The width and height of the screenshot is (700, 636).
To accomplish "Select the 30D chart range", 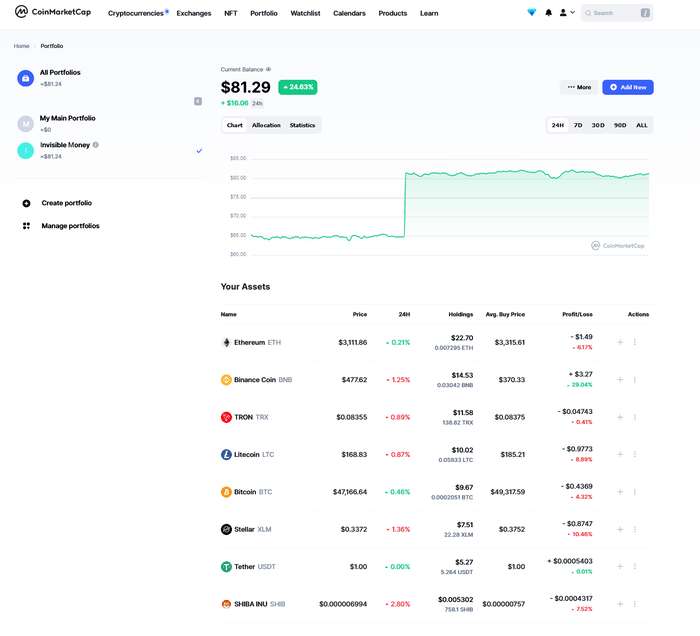I will tap(598, 125).
